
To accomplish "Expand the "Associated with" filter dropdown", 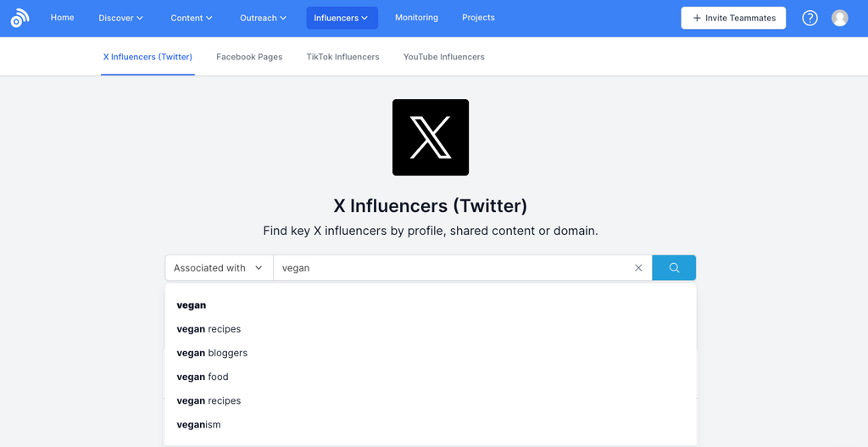I will pyautogui.click(x=219, y=268).
